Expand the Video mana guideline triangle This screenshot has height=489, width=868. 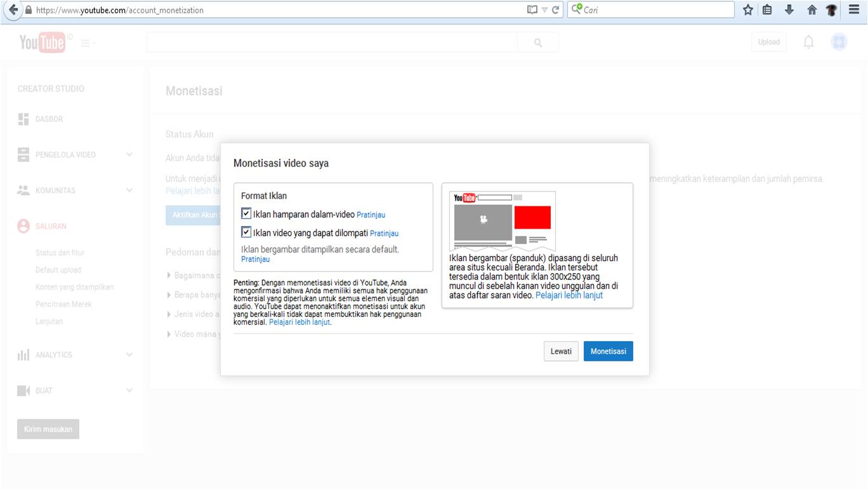click(x=169, y=334)
